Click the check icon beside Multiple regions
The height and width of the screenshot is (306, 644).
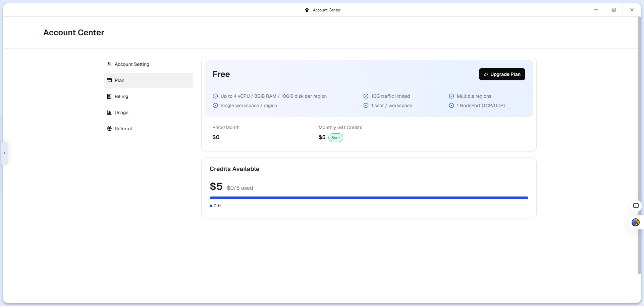tap(451, 96)
